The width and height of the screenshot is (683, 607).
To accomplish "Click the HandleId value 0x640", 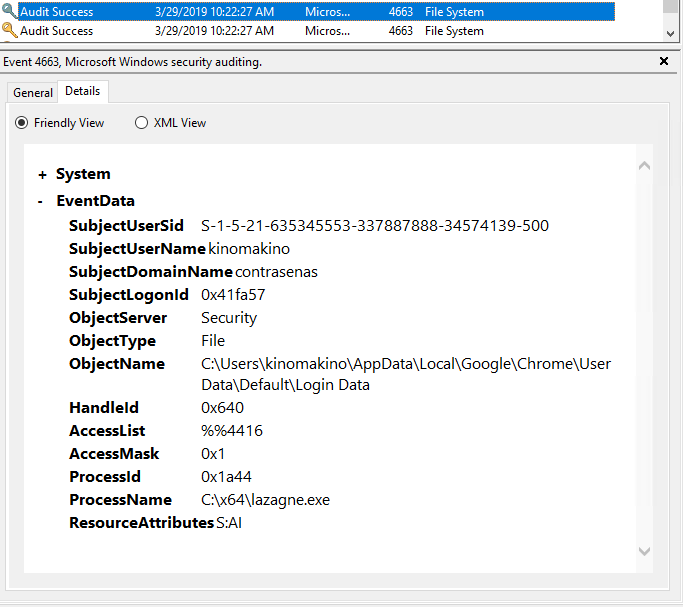I will [x=222, y=408].
